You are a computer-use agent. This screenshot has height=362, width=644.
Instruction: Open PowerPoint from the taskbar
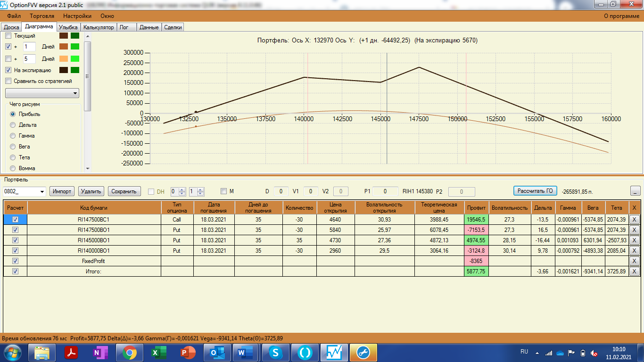pos(188,352)
